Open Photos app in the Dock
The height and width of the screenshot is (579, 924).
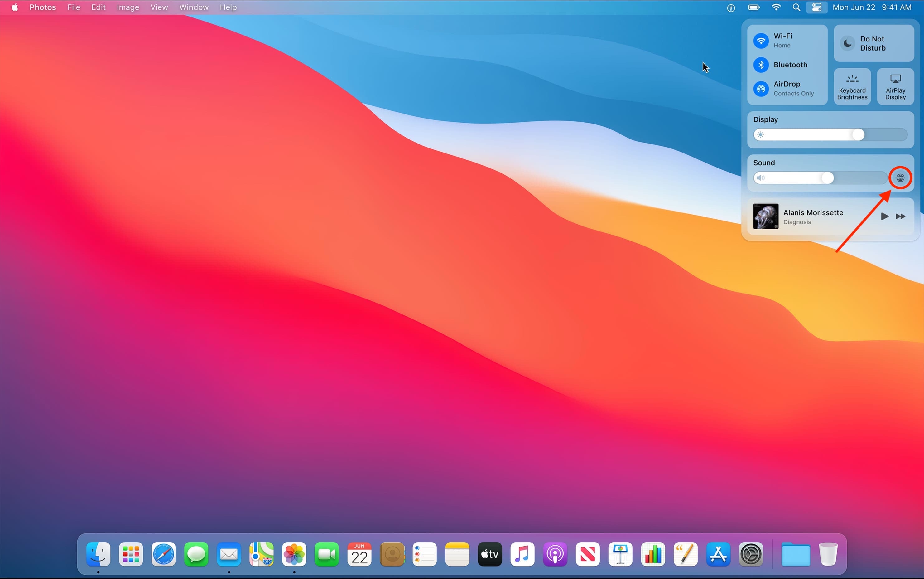294,554
